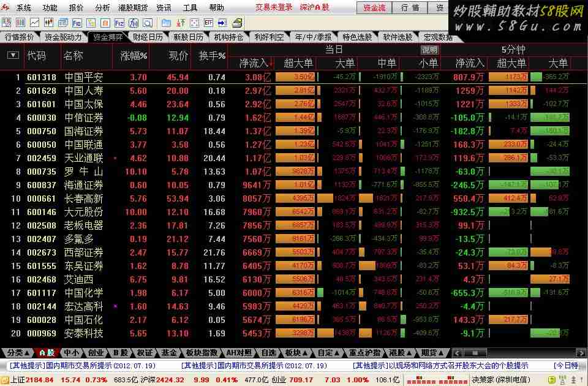The image size is (588, 386).
Task: Click the horizontal scrollbar left arrow
Action: point(457,353)
